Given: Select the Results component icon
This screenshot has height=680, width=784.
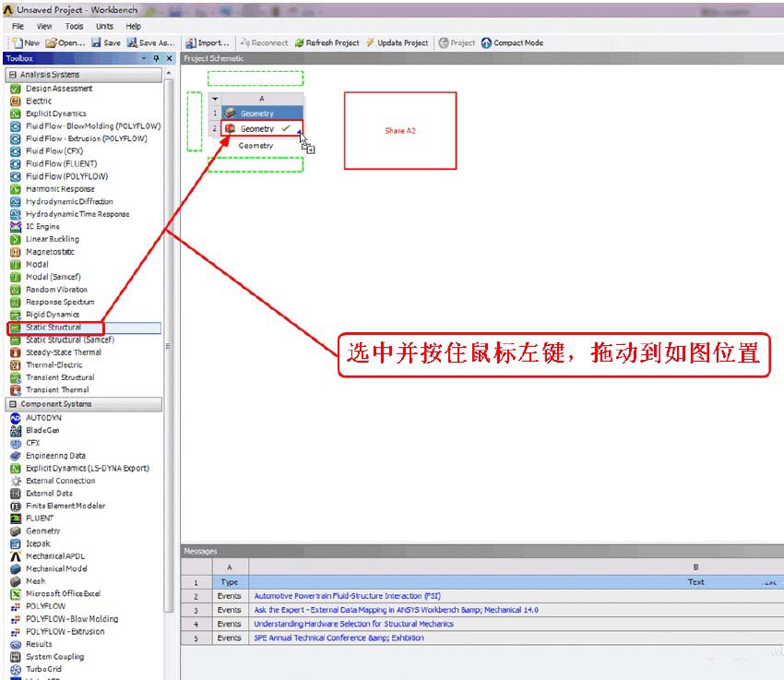Looking at the screenshot, I should coord(16,644).
